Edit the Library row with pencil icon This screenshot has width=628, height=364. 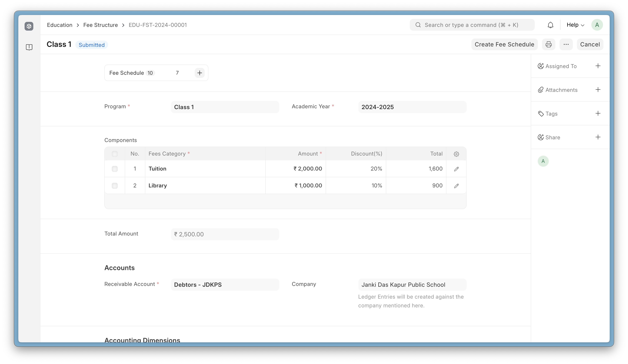tap(456, 186)
